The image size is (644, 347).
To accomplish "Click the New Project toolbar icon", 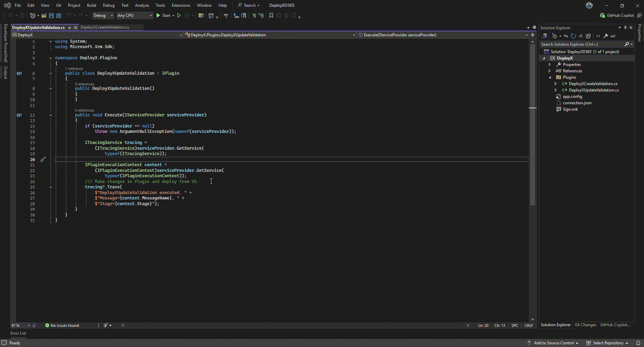I will pyautogui.click(x=33, y=15).
